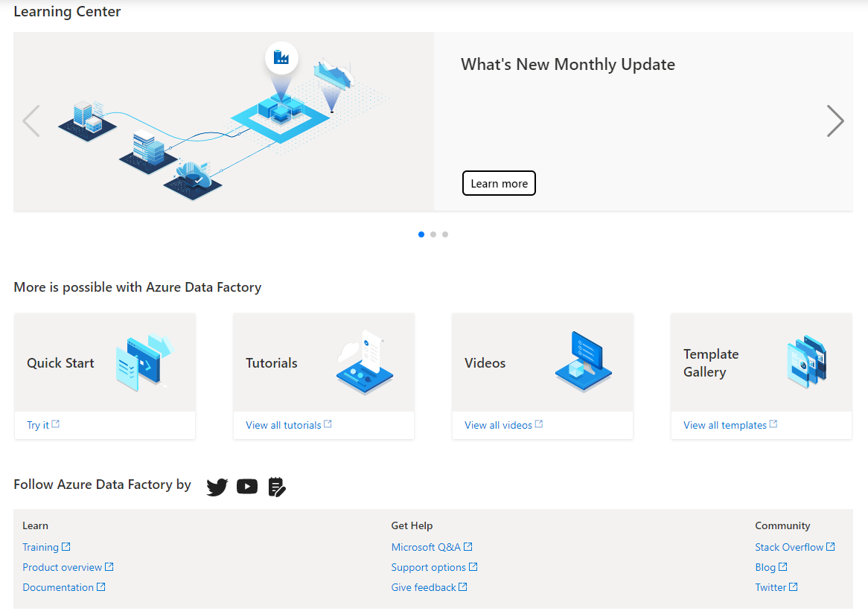Open the Videos card illustration
Viewport: 868px width, 614px height.
tap(584, 362)
